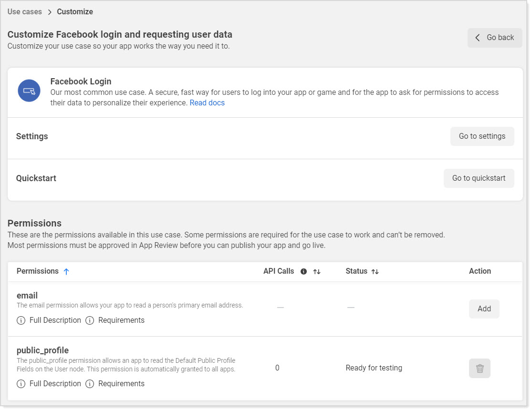The image size is (532, 411).
Task: View Full Description for public_profile permission
Action: 55,384
